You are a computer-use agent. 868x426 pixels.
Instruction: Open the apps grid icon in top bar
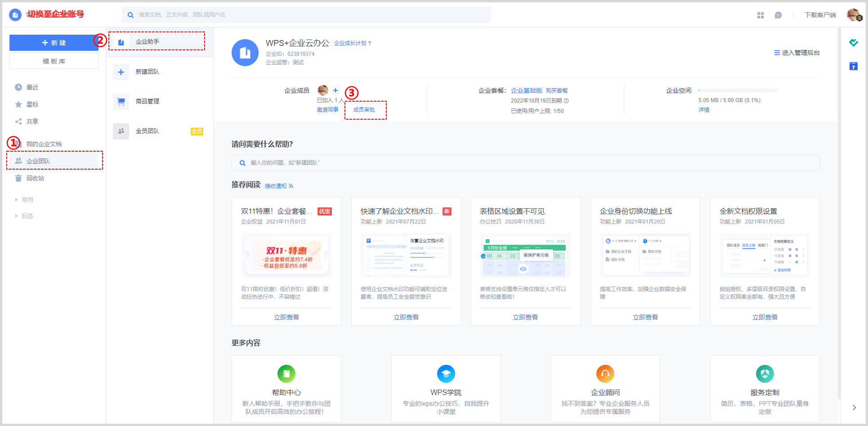click(761, 15)
